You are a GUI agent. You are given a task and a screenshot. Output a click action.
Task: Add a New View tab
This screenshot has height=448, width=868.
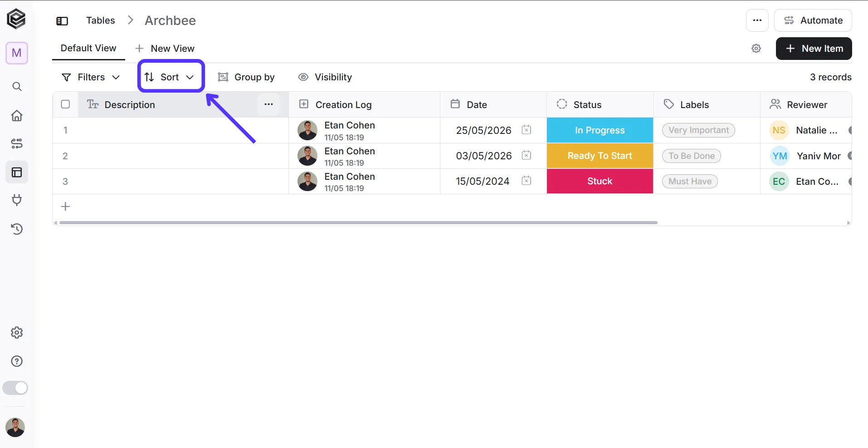165,49
